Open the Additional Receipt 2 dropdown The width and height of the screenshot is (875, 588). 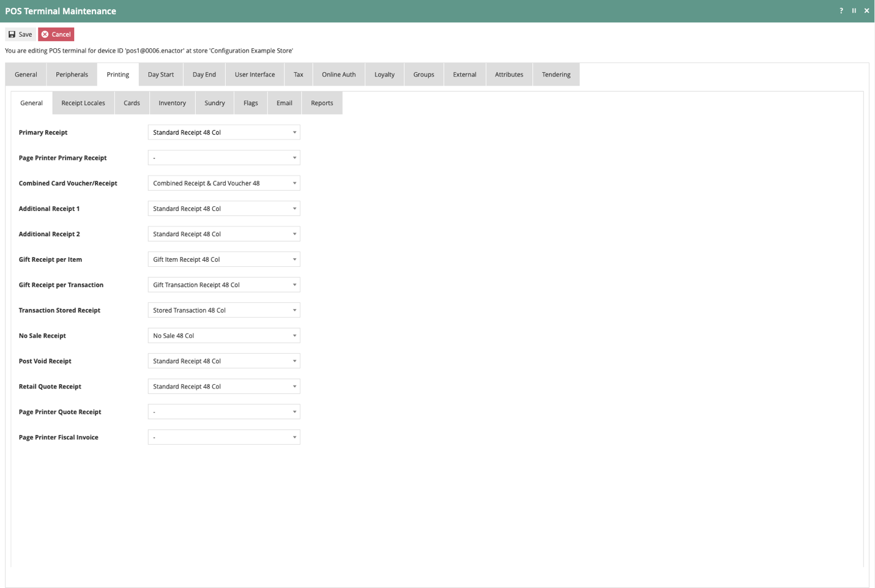click(x=224, y=234)
